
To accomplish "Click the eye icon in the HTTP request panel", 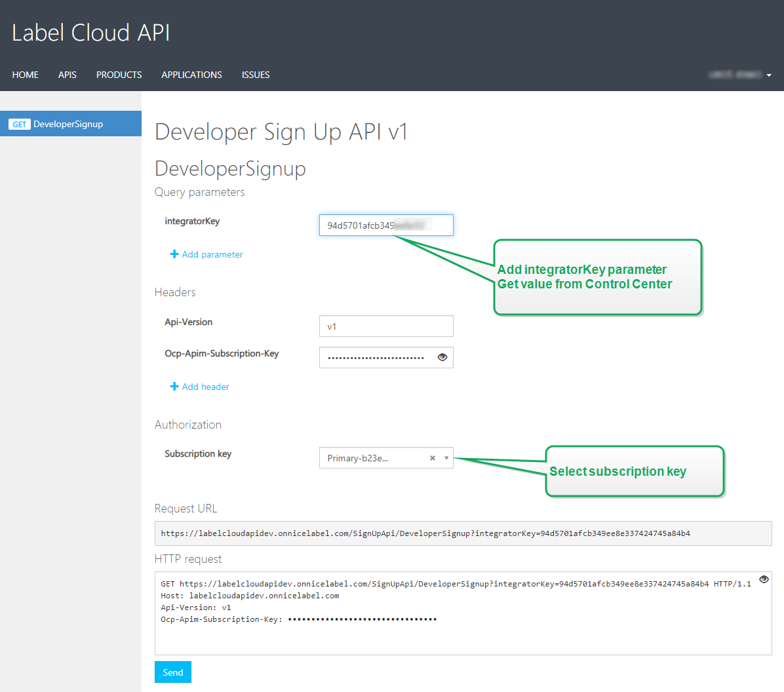I will 763,579.
